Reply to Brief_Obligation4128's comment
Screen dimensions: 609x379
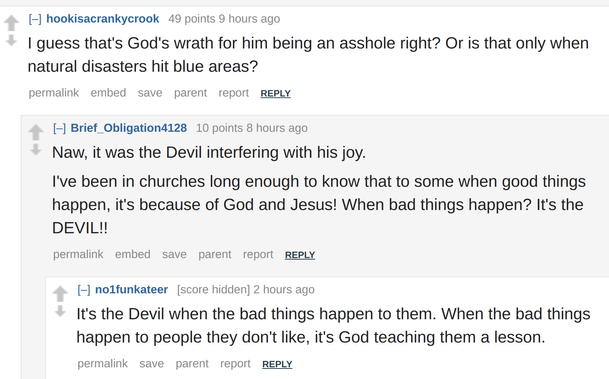pyautogui.click(x=300, y=255)
